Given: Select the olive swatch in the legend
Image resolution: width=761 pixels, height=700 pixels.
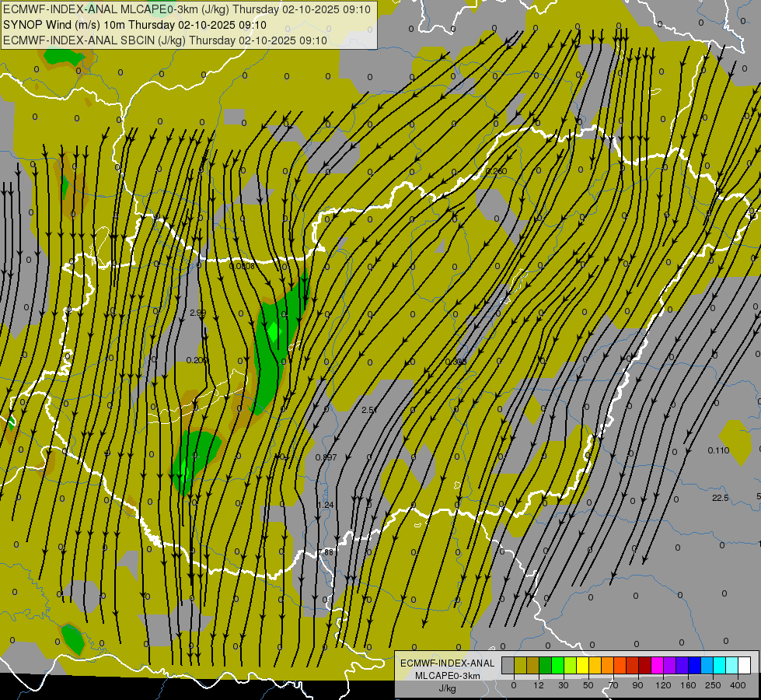Looking at the screenshot, I should [521, 665].
